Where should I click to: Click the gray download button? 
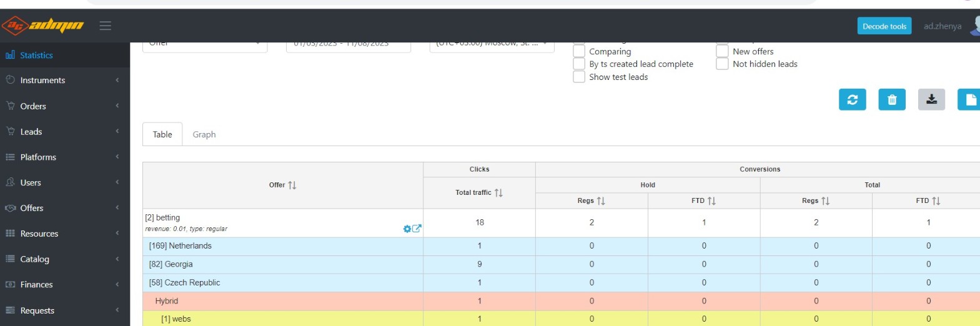(x=931, y=99)
